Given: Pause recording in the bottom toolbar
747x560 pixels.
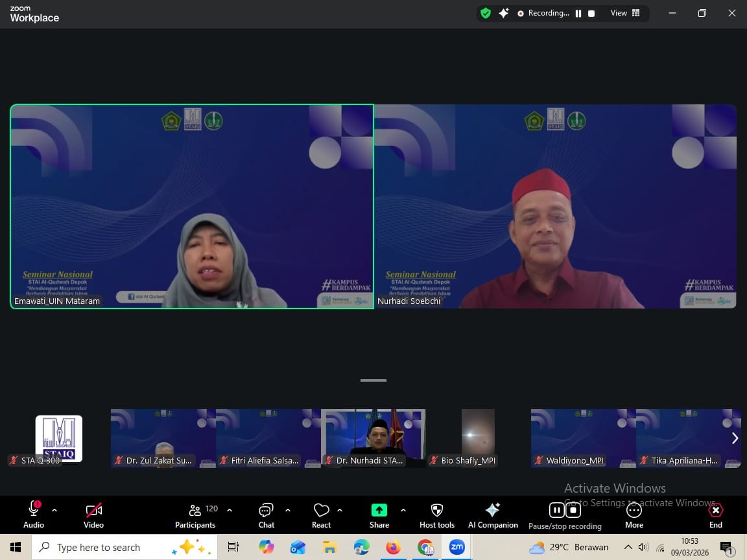Looking at the screenshot, I should [x=556, y=510].
